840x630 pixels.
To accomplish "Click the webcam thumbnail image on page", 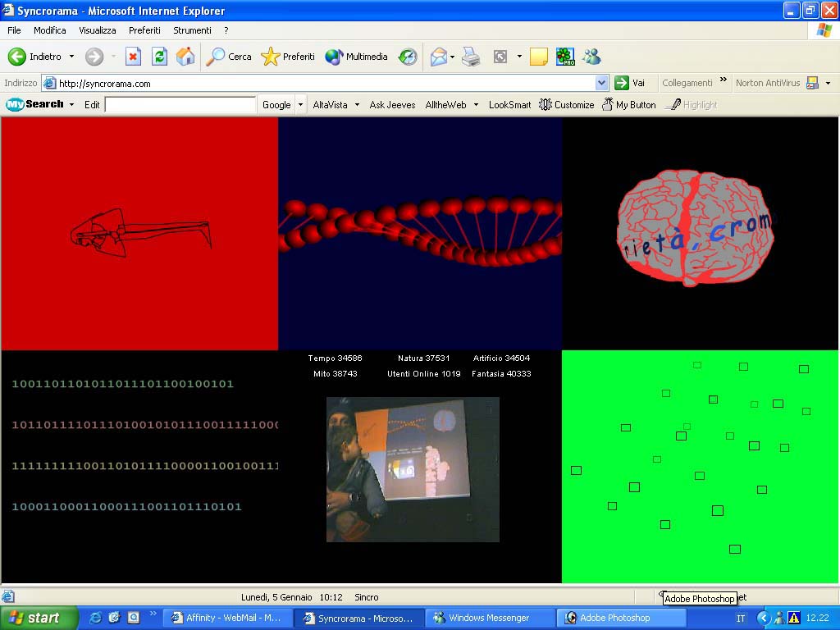I will tap(413, 469).
